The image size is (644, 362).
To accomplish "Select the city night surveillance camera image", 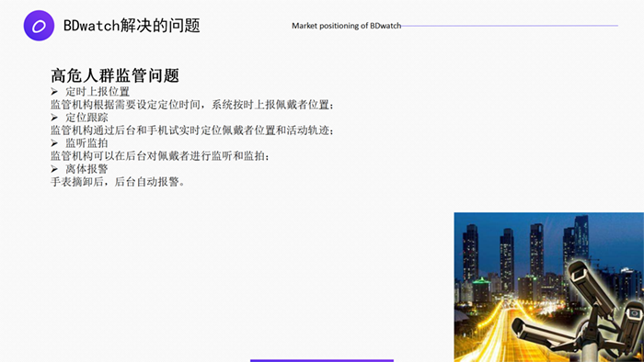I will [x=548, y=287].
